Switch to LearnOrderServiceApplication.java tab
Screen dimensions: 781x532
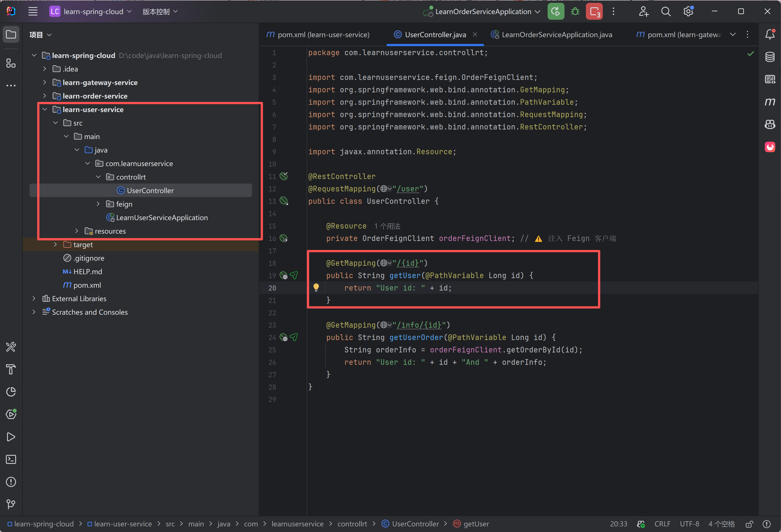(551, 34)
